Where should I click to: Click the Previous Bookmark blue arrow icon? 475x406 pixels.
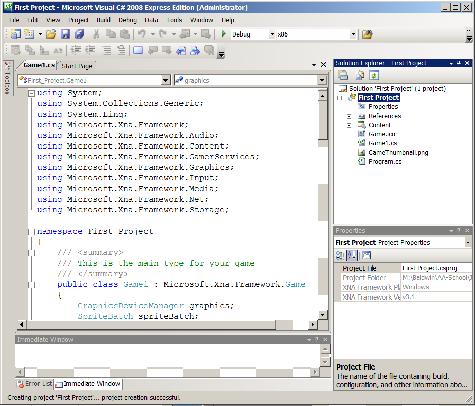181,51
